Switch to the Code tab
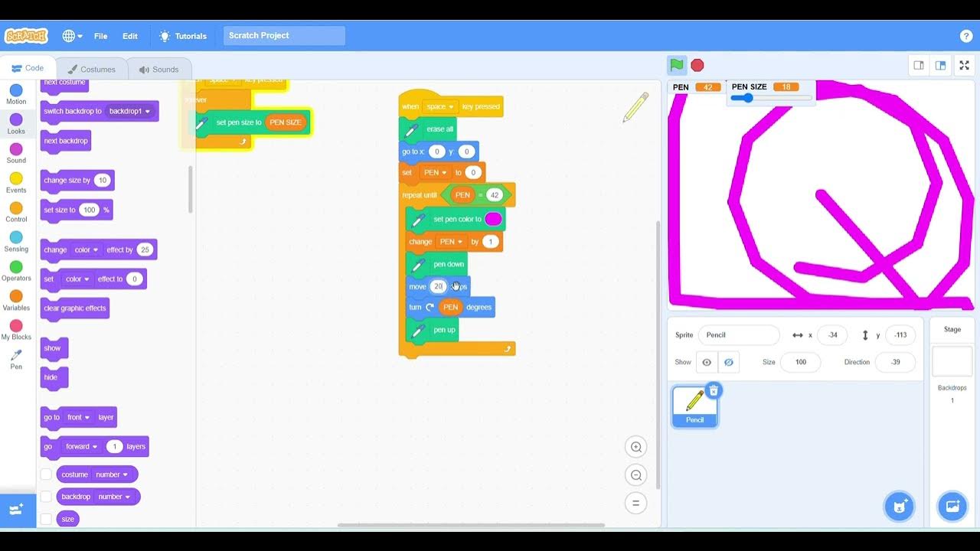980x551 pixels. pyautogui.click(x=28, y=68)
